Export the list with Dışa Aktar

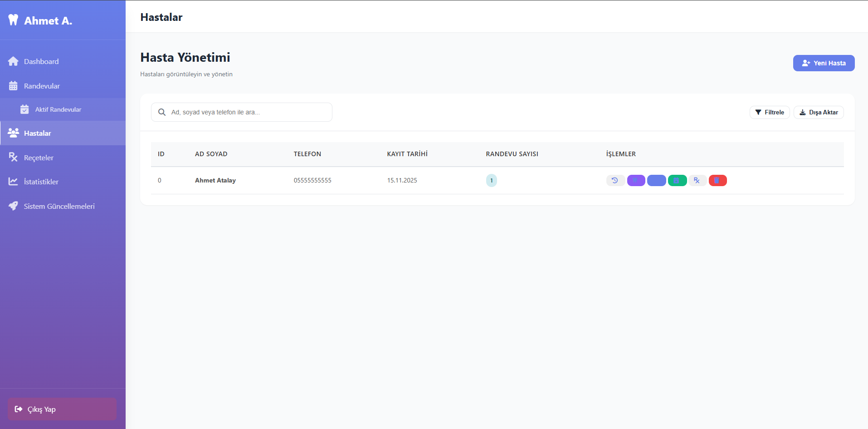pyautogui.click(x=819, y=112)
